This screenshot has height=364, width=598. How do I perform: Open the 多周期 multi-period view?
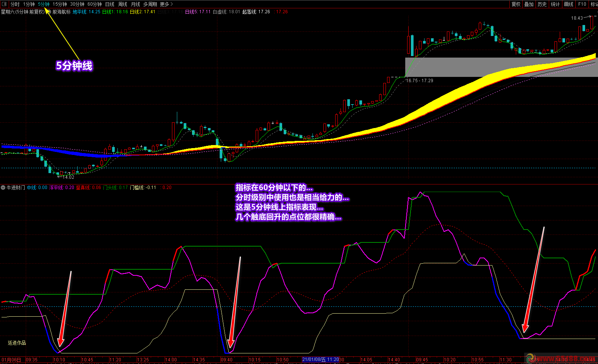pyautogui.click(x=150, y=4)
